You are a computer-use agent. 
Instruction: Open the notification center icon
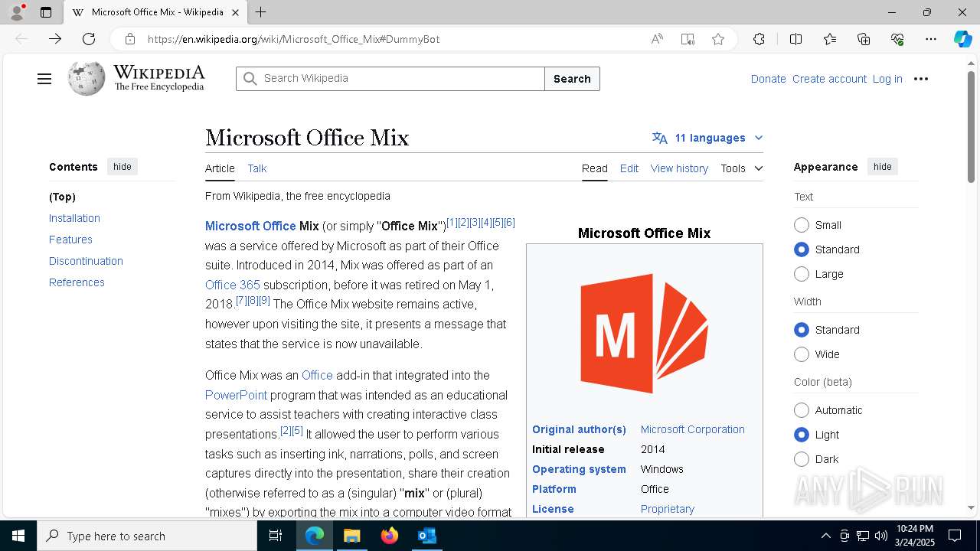coord(955,536)
